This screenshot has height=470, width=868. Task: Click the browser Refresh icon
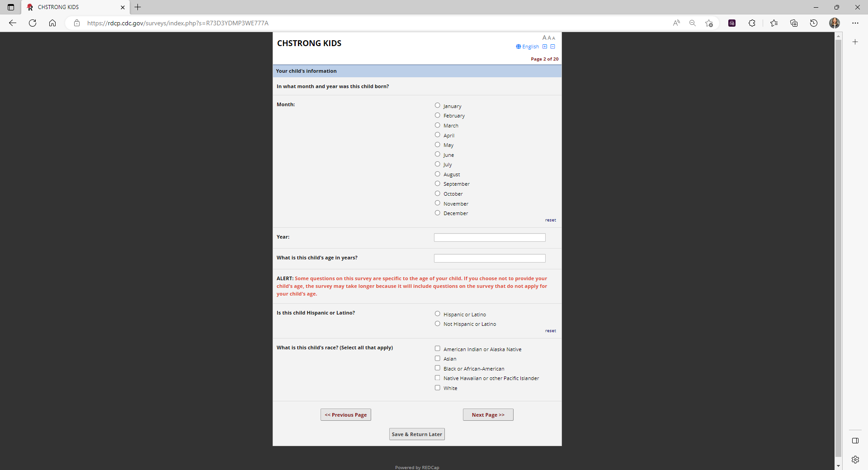pos(33,23)
